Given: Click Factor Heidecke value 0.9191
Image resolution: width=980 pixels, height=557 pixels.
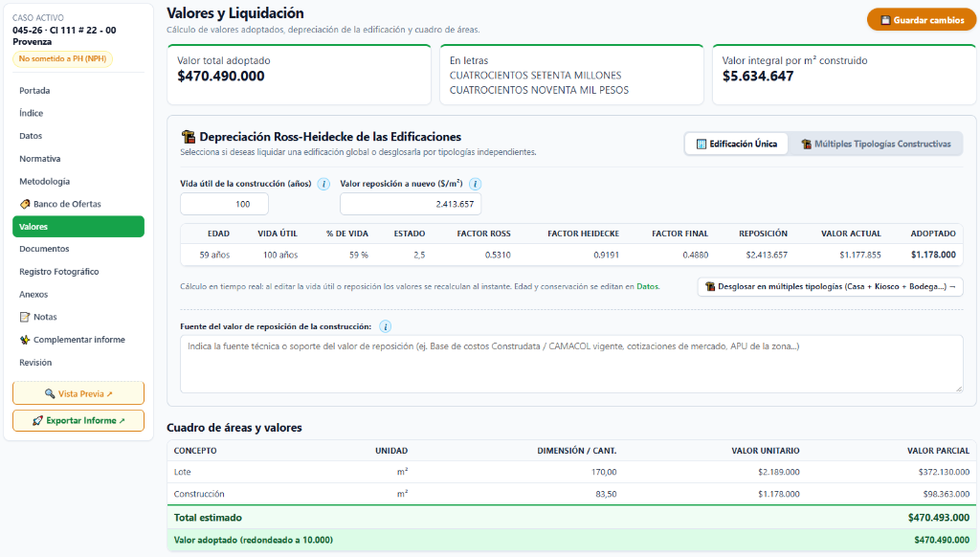Looking at the screenshot, I should (x=606, y=256).
